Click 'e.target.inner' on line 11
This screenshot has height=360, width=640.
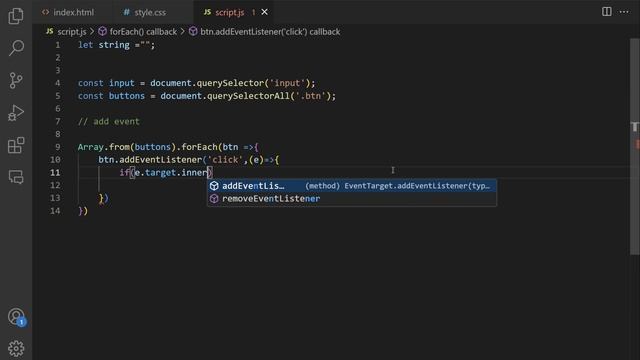point(171,173)
